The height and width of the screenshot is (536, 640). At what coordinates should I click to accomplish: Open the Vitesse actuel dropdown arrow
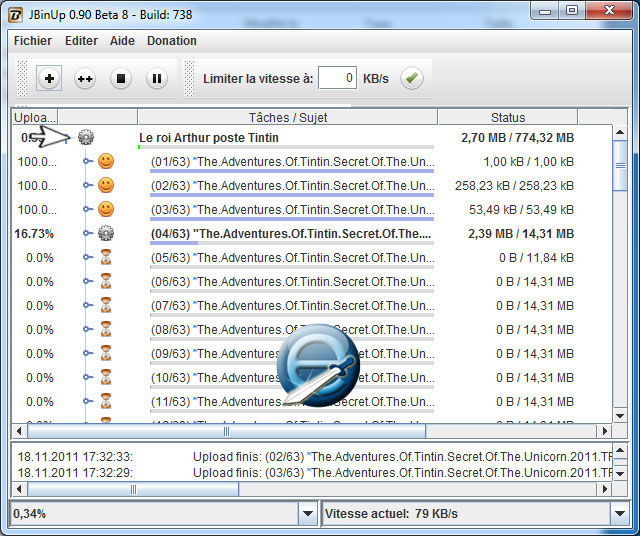coord(620,514)
